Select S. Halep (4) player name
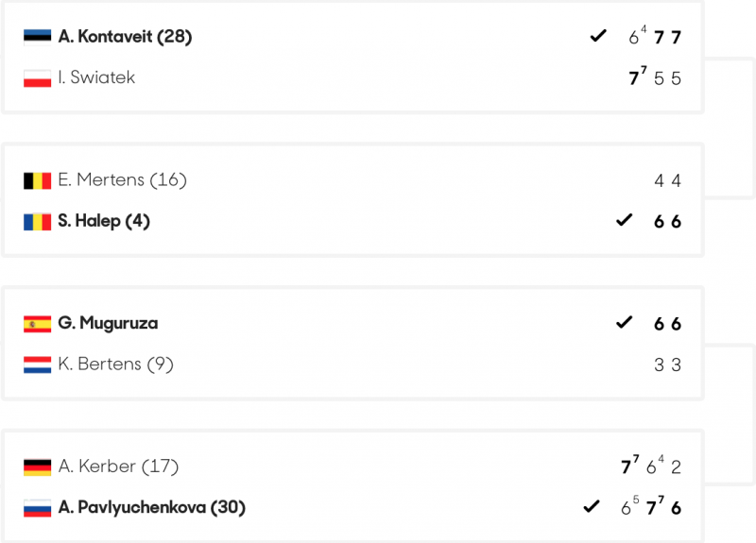Image resolution: width=756 pixels, height=543 pixels. [104, 222]
